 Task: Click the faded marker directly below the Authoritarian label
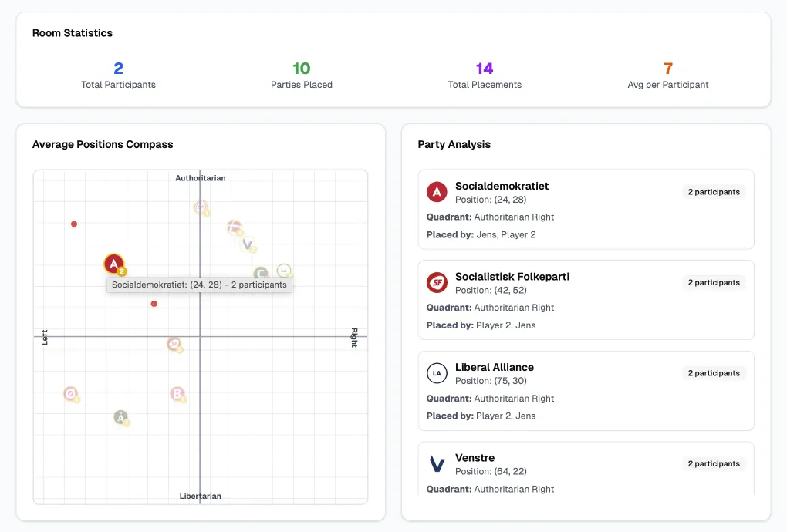pyautogui.click(x=201, y=207)
